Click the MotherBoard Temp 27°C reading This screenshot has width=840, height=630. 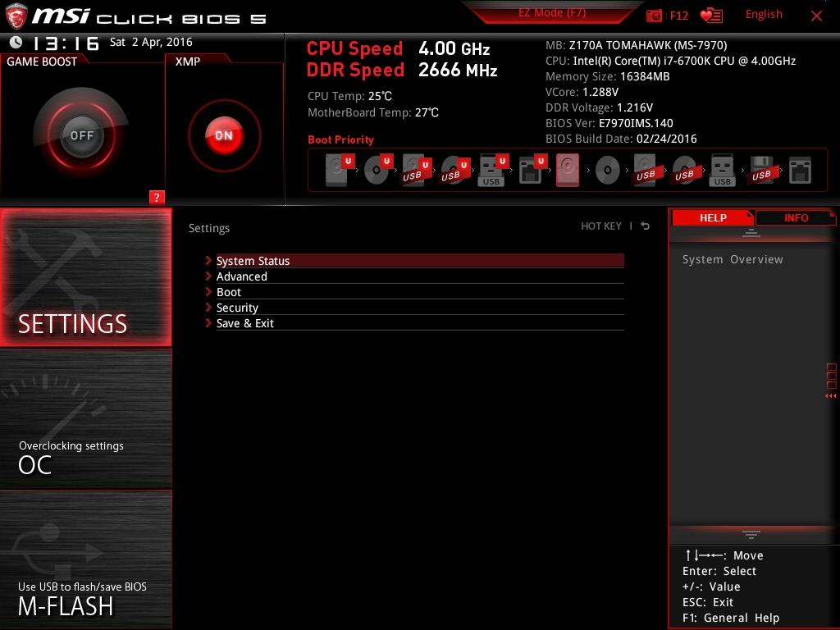[373, 112]
